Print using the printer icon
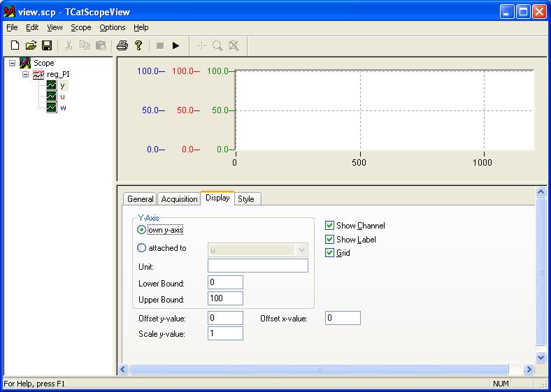Image resolution: width=551 pixels, height=392 pixels. tap(122, 45)
